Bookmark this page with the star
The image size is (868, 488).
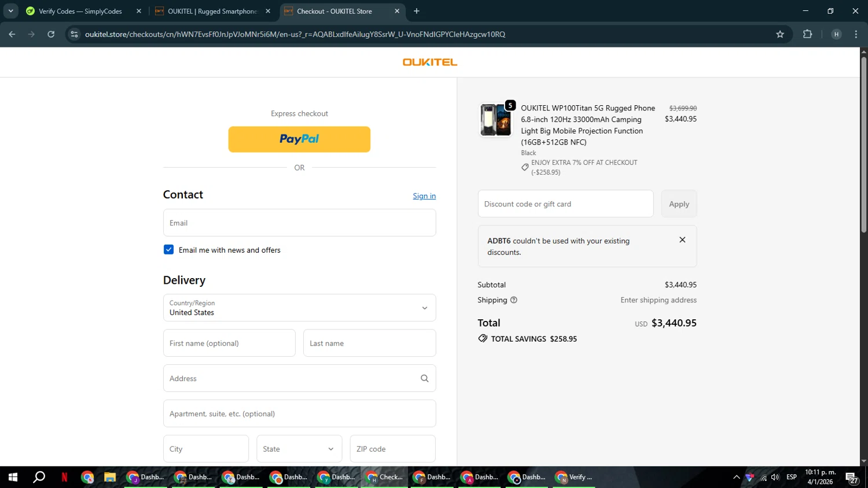[x=780, y=34]
